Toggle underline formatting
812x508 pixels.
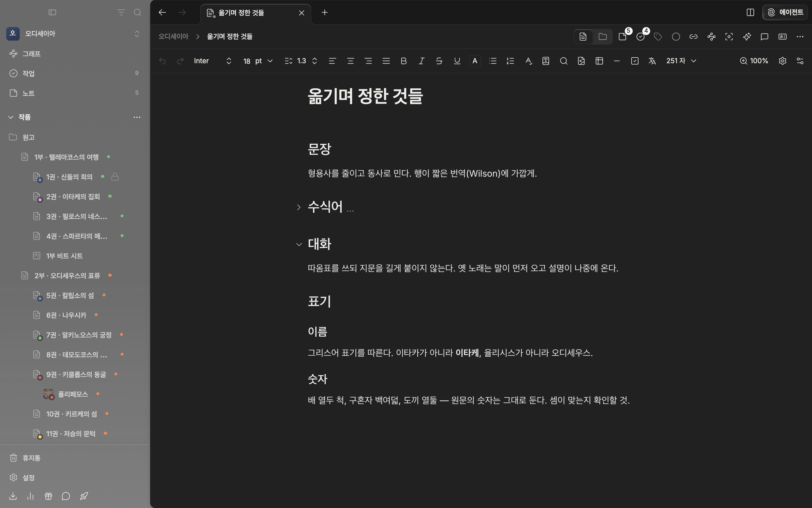point(457,61)
